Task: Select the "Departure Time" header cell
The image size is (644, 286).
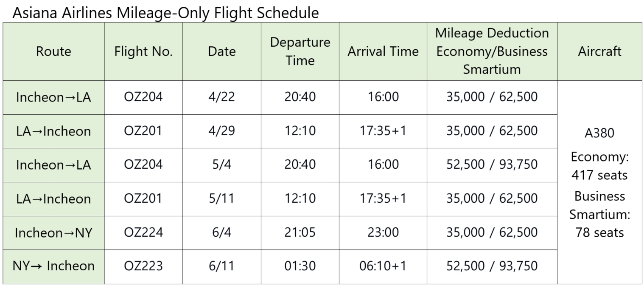Action: [300, 51]
